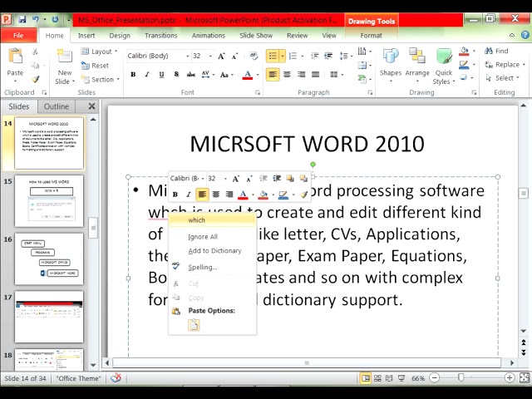
Task: Select slide 16 thumbnail
Action: point(49,259)
